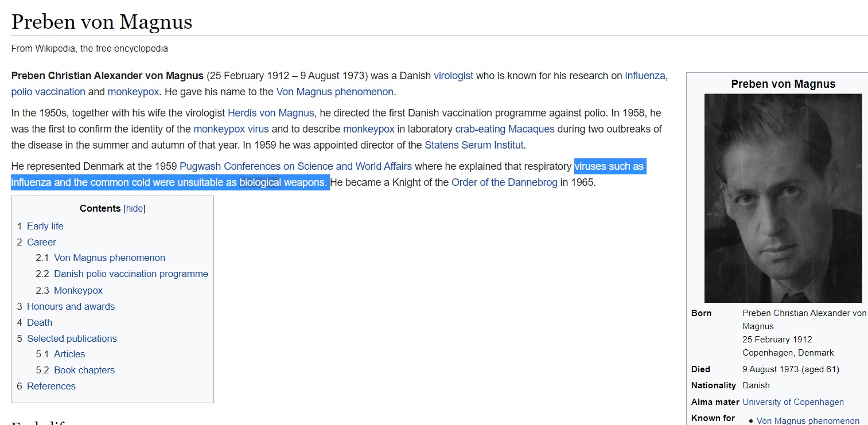Jump to Early life section
This screenshot has width=868, height=425.
point(45,226)
